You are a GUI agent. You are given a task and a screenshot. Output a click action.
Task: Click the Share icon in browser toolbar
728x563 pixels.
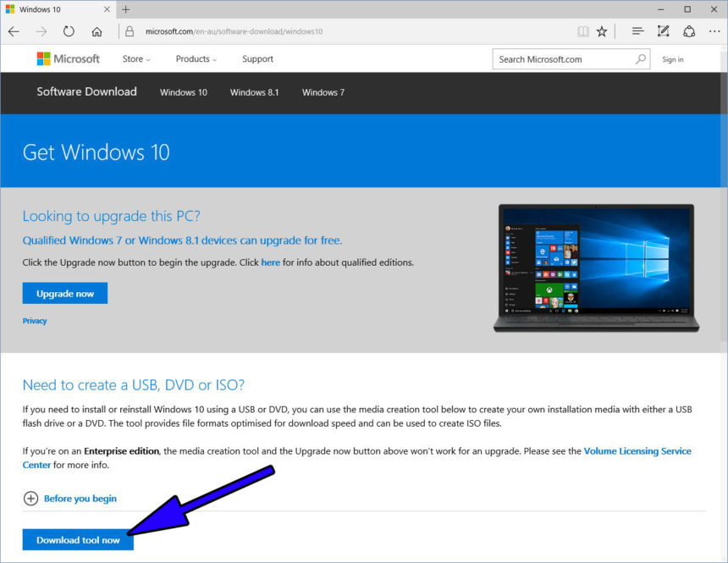pyautogui.click(x=689, y=31)
